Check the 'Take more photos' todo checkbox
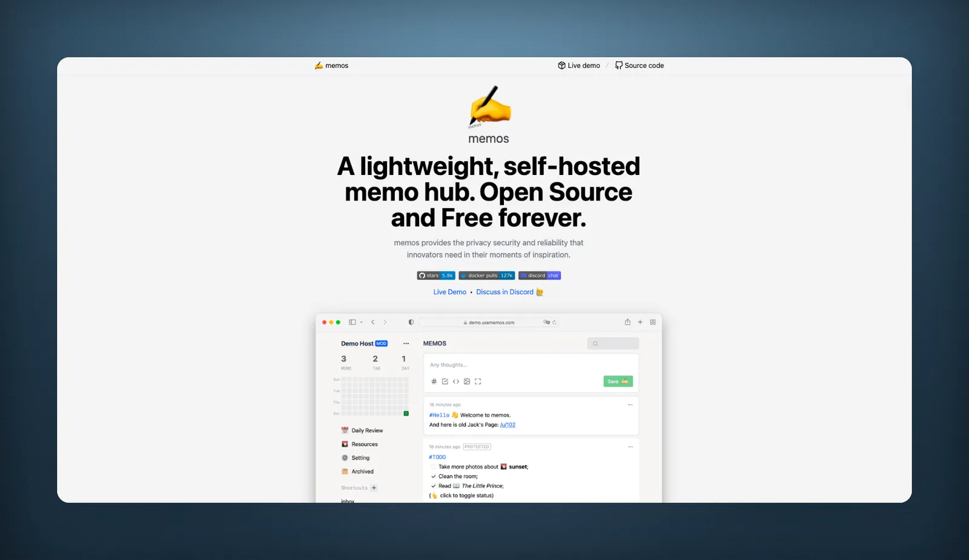Screen dimensions: 969x560 pyautogui.click(x=434, y=467)
